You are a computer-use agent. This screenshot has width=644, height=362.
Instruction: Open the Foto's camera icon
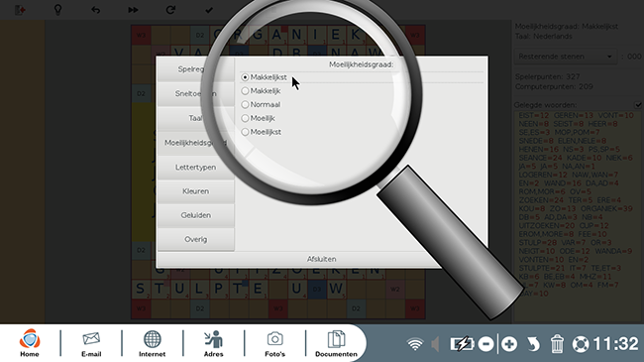(274, 344)
